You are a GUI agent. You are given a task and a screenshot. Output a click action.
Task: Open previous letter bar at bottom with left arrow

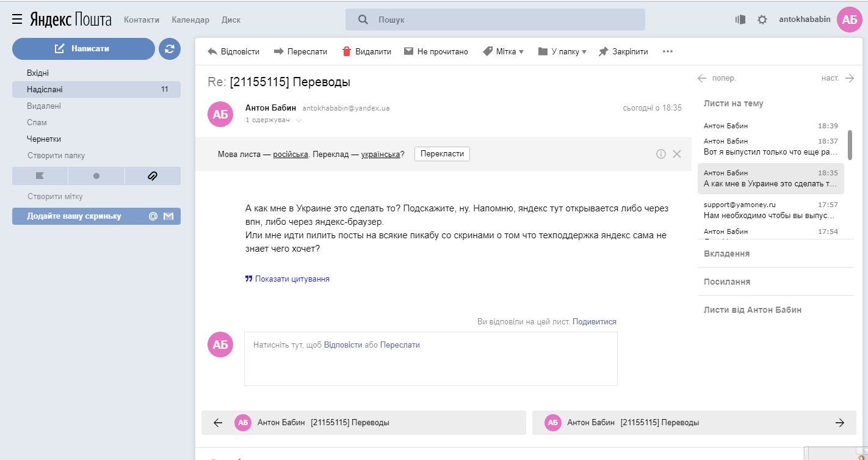364,422
